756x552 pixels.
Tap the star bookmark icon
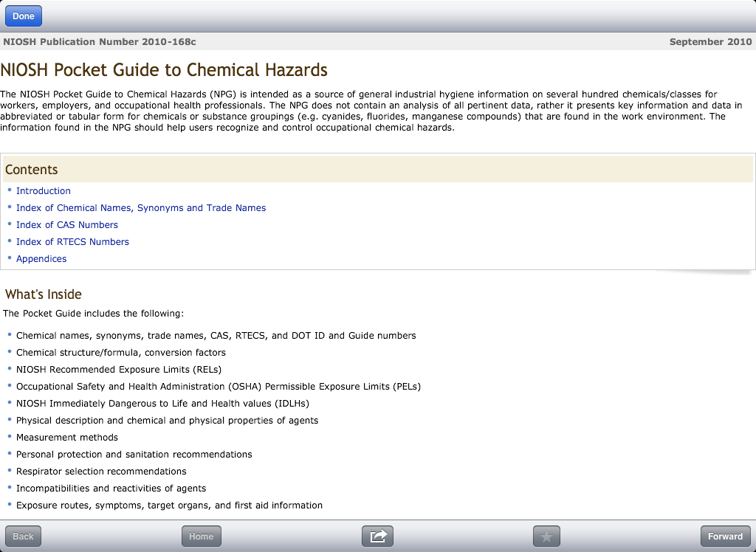pos(546,537)
